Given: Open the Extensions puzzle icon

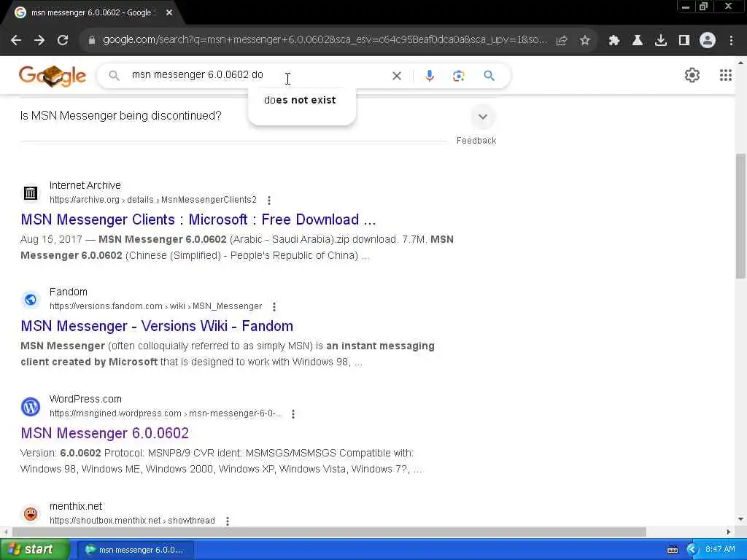Looking at the screenshot, I should [614, 41].
